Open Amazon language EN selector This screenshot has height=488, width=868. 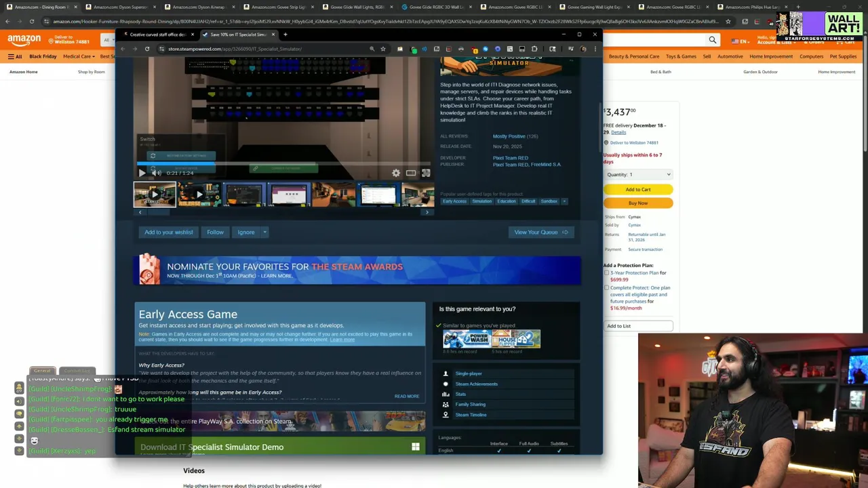coord(741,41)
